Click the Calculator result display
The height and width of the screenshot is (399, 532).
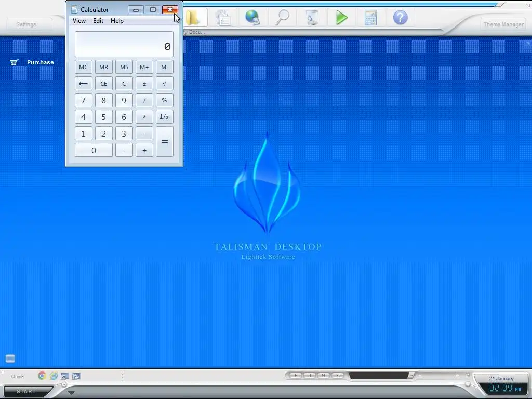[x=124, y=44]
